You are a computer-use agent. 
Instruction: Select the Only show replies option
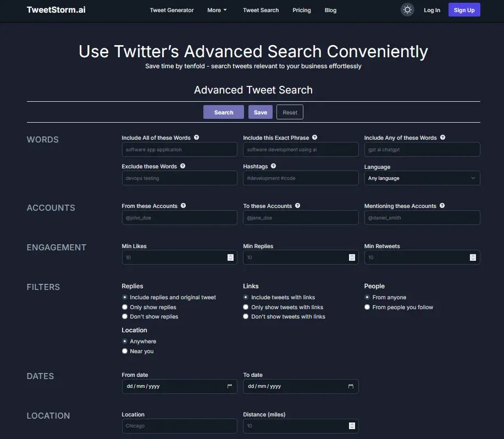coord(124,307)
